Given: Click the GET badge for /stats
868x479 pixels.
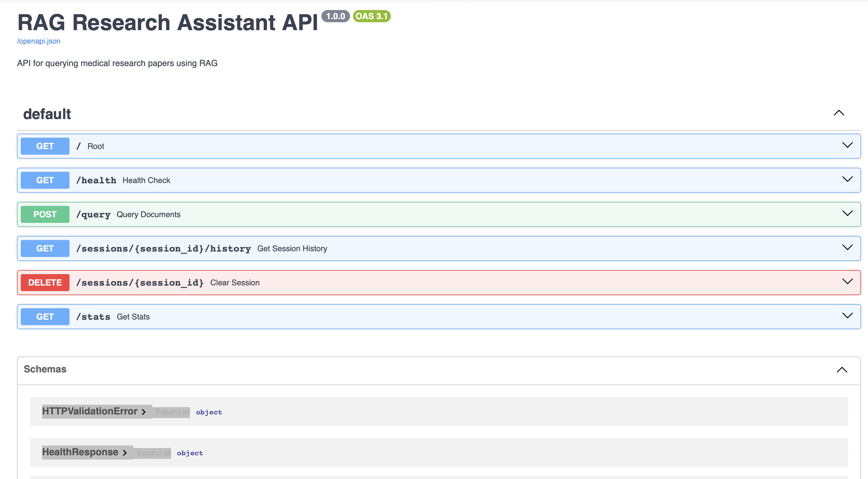Looking at the screenshot, I should [x=45, y=317].
